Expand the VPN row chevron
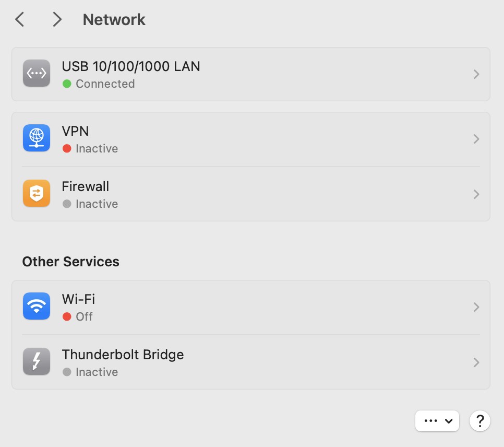Viewport: 504px width, 447px height. point(476,139)
